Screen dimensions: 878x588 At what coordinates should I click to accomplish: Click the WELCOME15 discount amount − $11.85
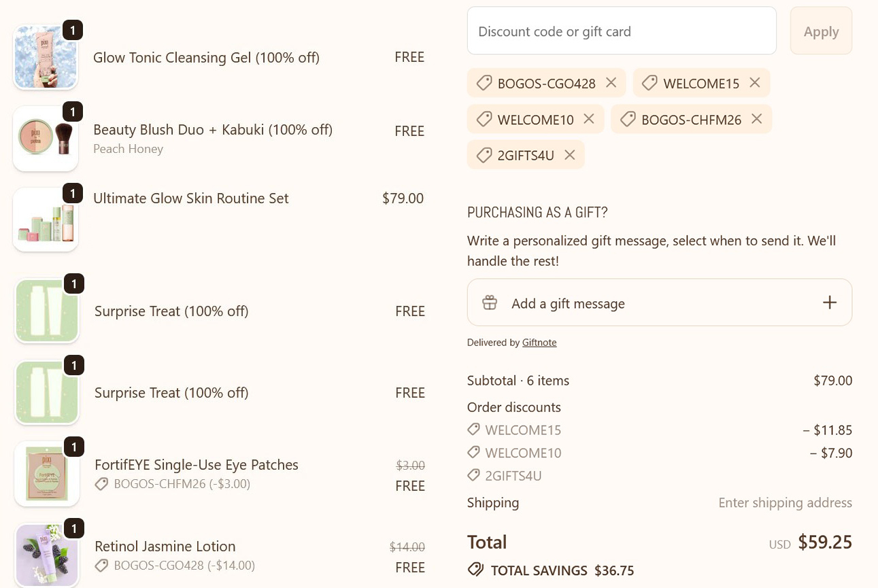[x=827, y=430]
